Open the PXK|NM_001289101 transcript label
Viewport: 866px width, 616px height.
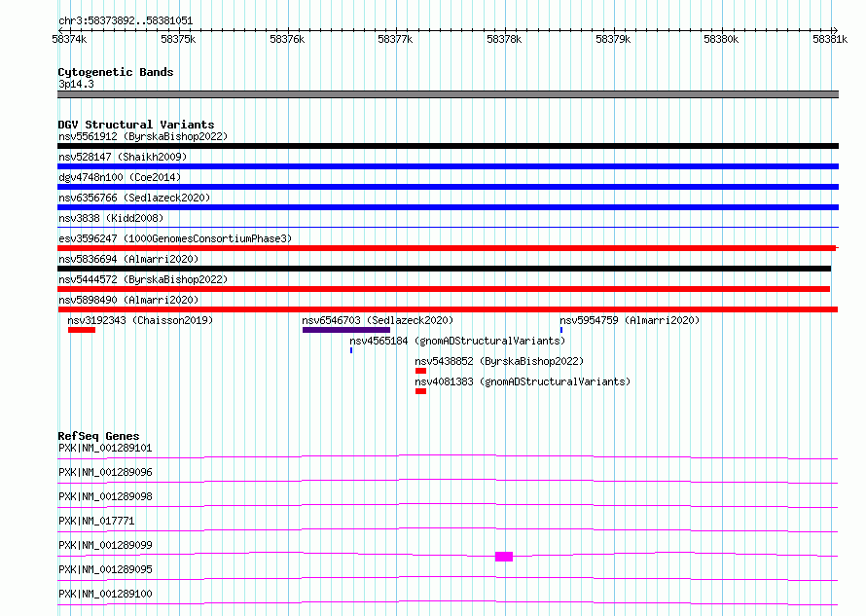coord(105,448)
